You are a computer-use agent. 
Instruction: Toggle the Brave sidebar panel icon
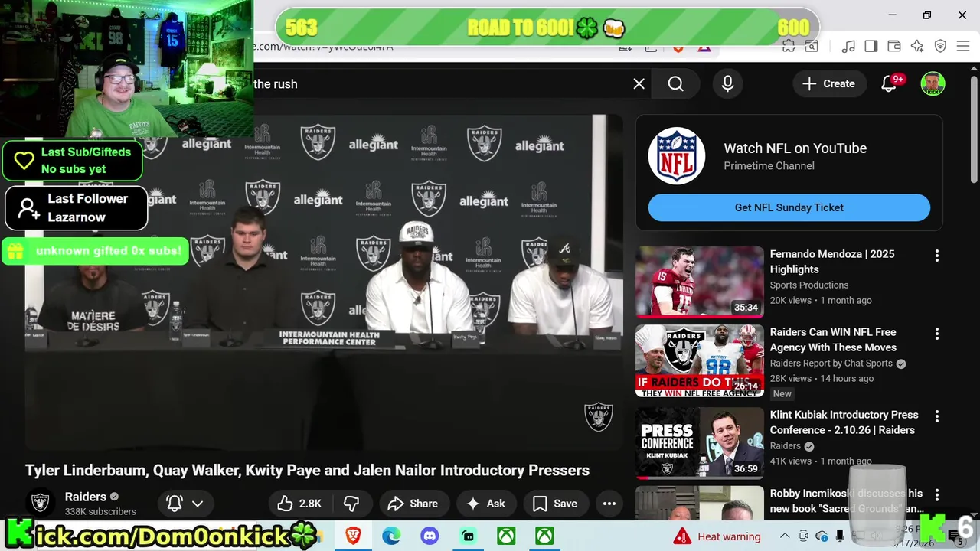(871, 47)
